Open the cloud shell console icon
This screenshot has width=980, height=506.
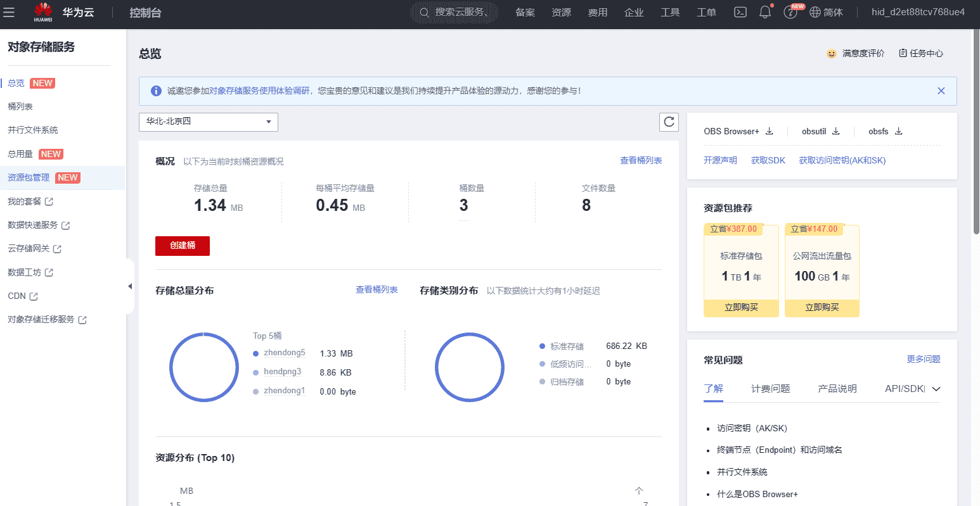tap(740, 12)
